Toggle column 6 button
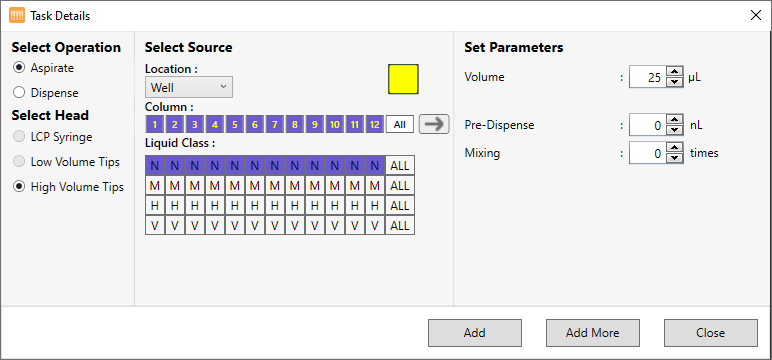This screenshot has height=360, width=772. click(x=255, y=125)
